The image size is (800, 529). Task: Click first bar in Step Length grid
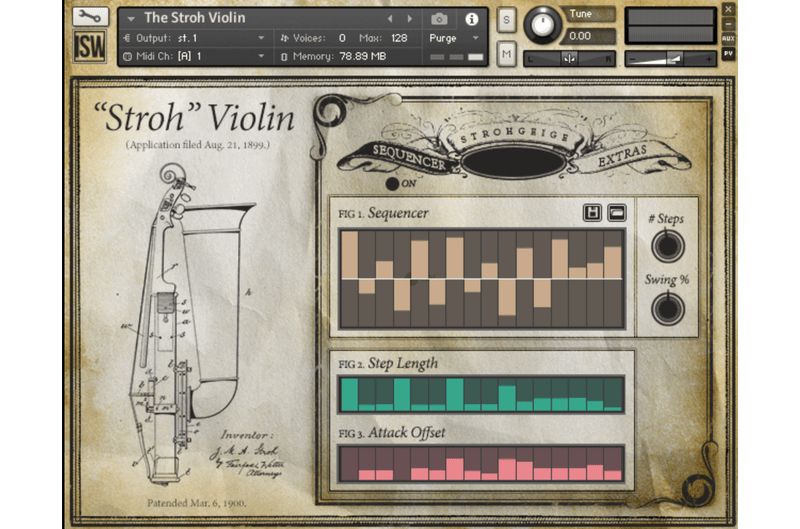pyautogui.click(x=349, y=394)
